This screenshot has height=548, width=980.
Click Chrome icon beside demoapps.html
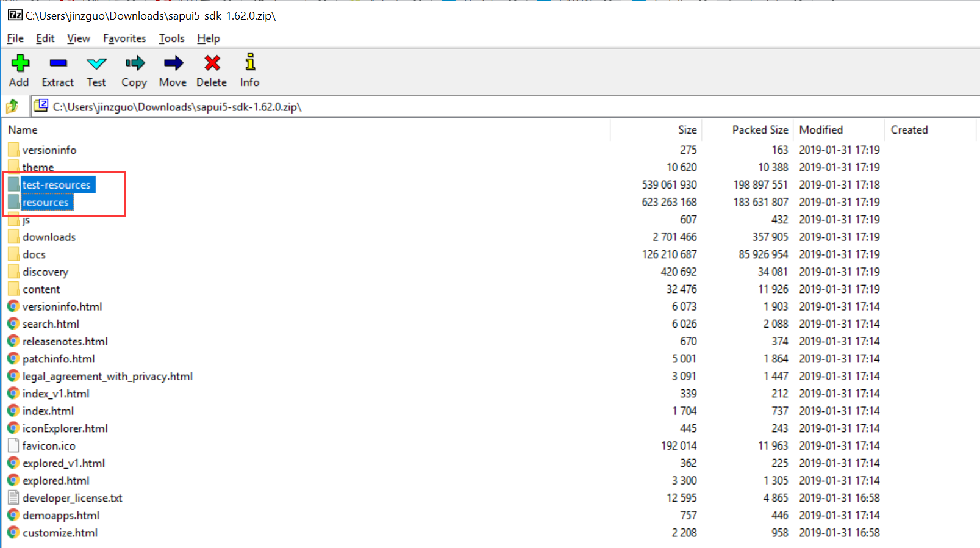(x=13, y=515)
